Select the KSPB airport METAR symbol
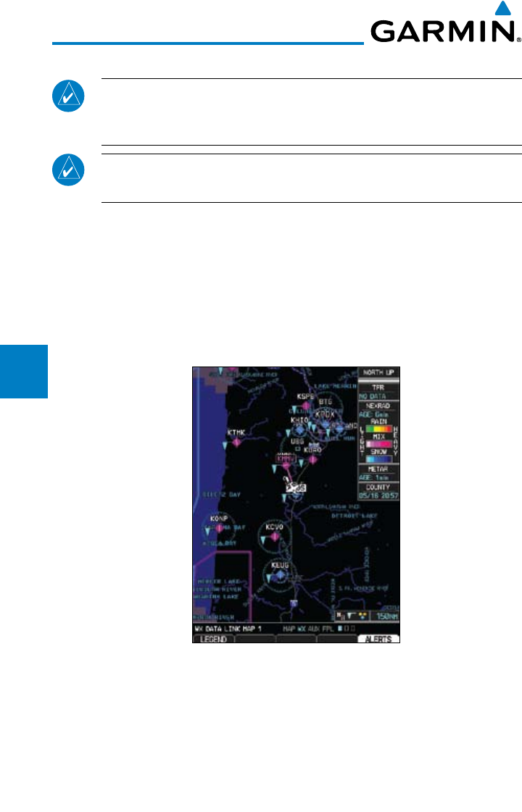 (x=306, y=406)
